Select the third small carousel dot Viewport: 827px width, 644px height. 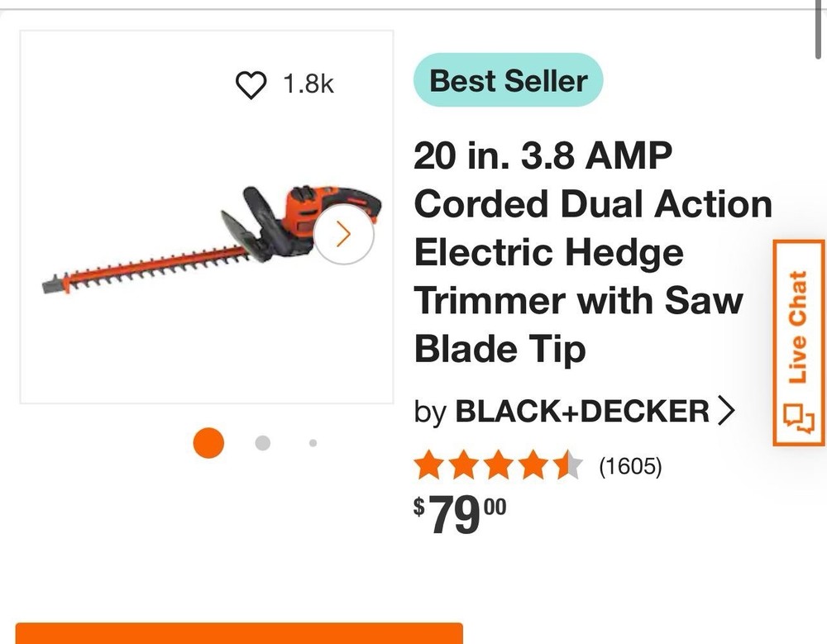tap(313, 443)
